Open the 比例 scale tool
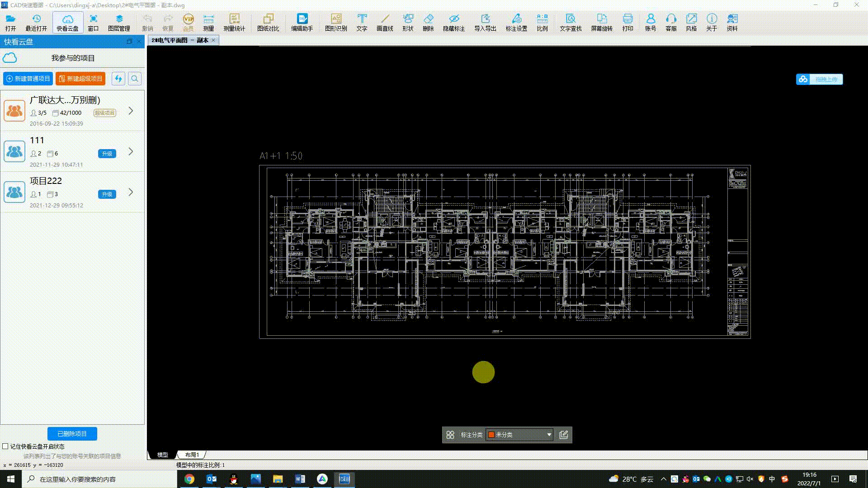 (x=542, y=22)
